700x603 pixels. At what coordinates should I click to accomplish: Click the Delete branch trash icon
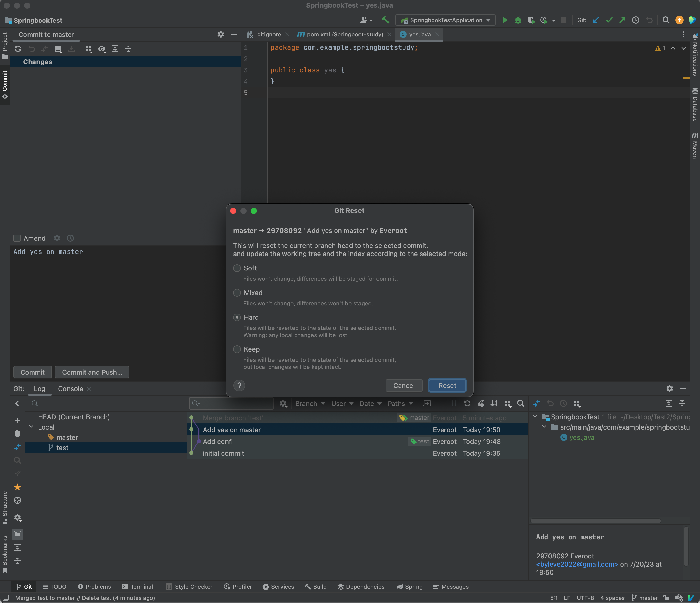[17, 433]
